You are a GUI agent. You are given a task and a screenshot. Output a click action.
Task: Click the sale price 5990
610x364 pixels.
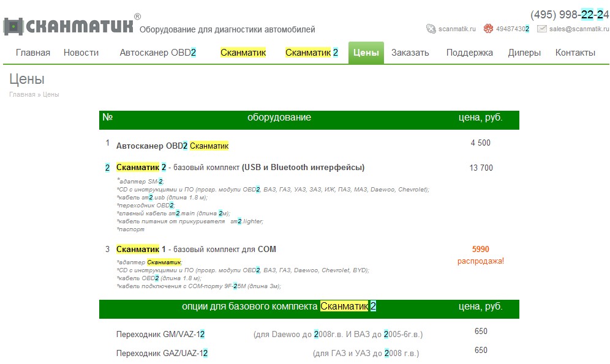pyautogui.click(x=480, y=249)
